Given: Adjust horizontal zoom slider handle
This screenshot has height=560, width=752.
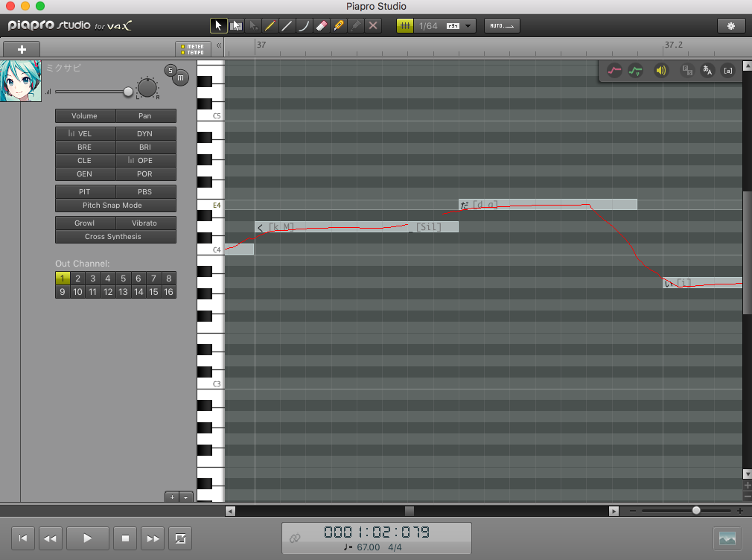Looking at the screenshot, I should (x=696, y=511).
